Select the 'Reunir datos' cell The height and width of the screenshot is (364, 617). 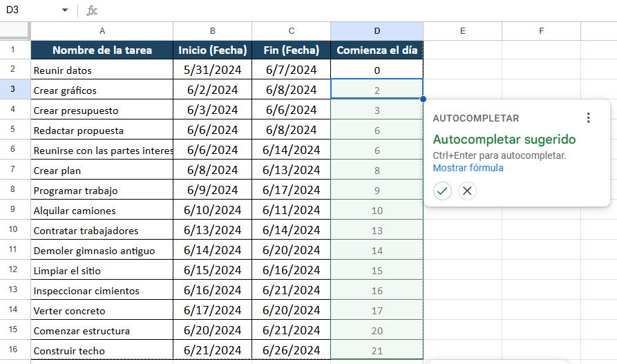(102, 70)
